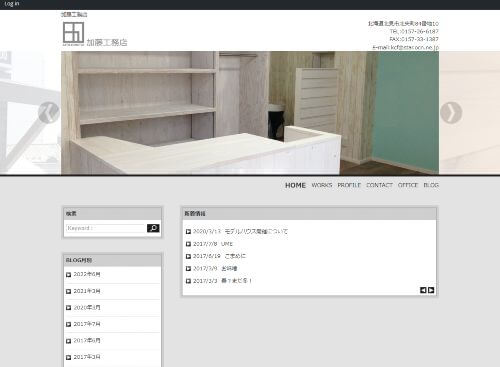This screenshot has width=500, height=367.
Task: Click the main counter interior slide image
Action: point(250,113)
